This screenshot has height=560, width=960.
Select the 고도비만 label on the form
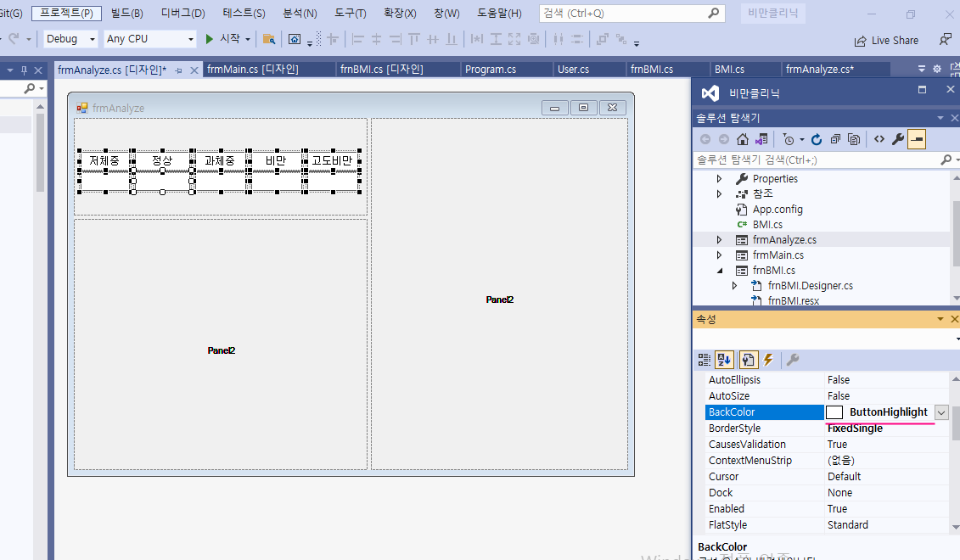pyautogui.click(x=332, y=160)
